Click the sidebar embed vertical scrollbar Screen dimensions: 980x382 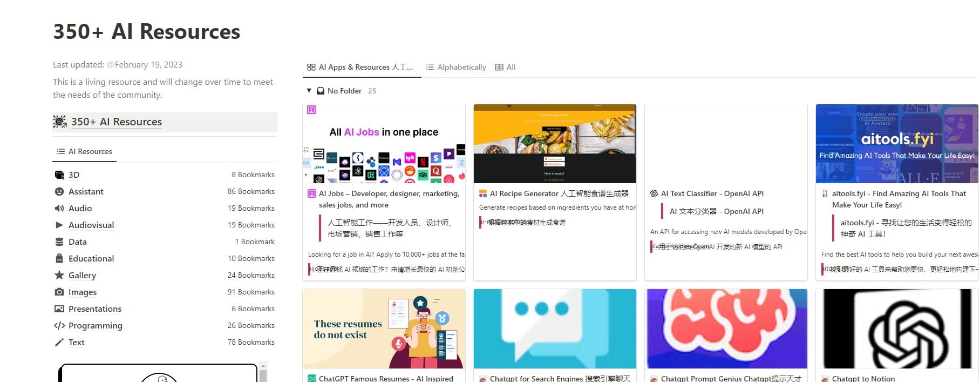263,373
